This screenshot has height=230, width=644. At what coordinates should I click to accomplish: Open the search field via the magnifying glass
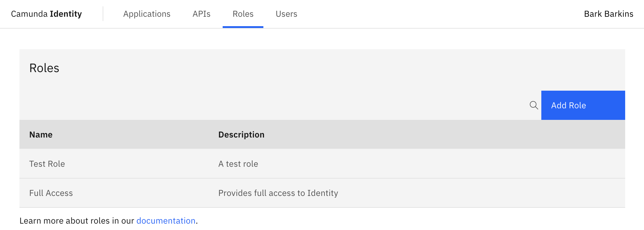coord(534,106)
